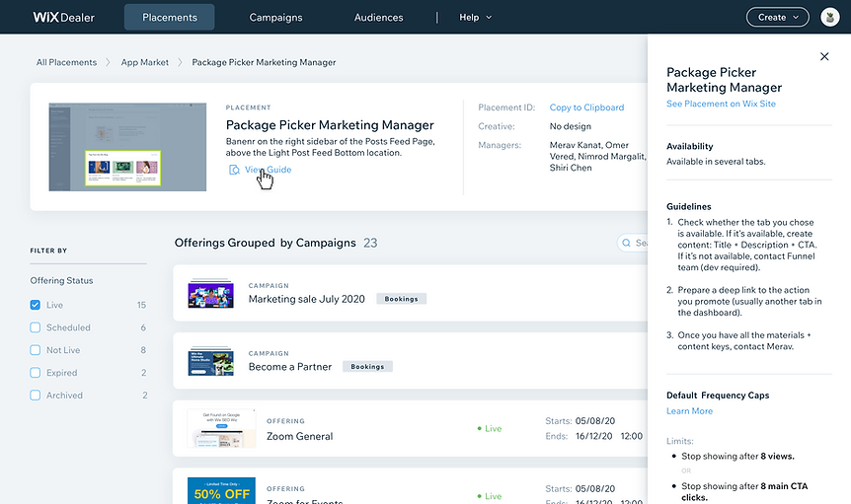Close the Package Picker side panel
The width and height of the screenshot is (851, 504).
[x=824, y=56]
